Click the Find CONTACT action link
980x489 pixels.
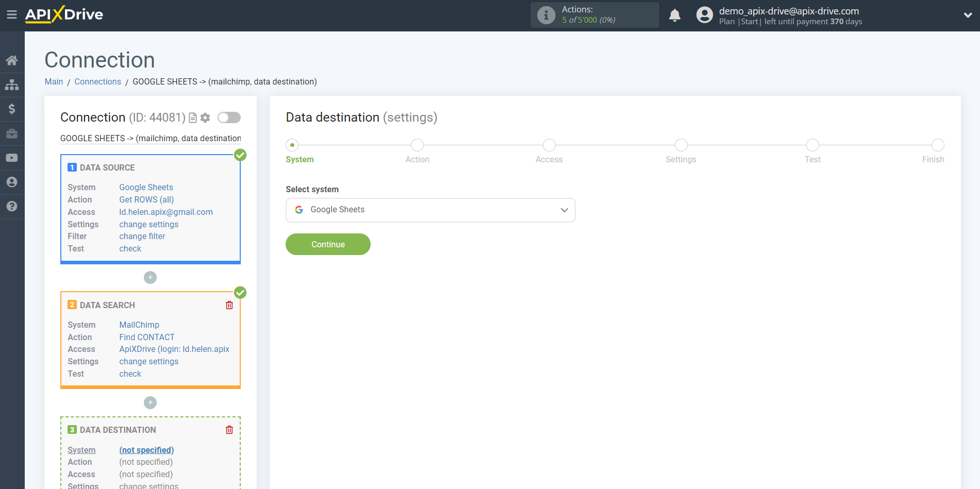coord(147,337)
